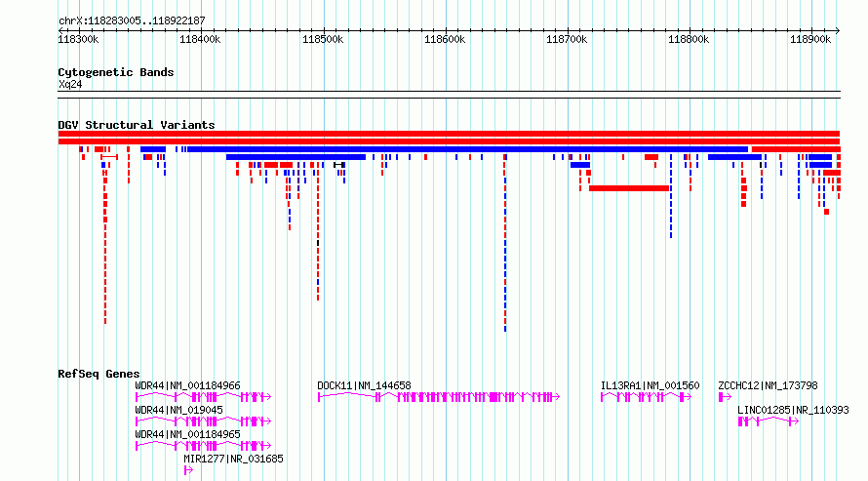Select the LINC01285 gene glyph
The width and height of the screenshot is (868, 481).
[769, 421]
